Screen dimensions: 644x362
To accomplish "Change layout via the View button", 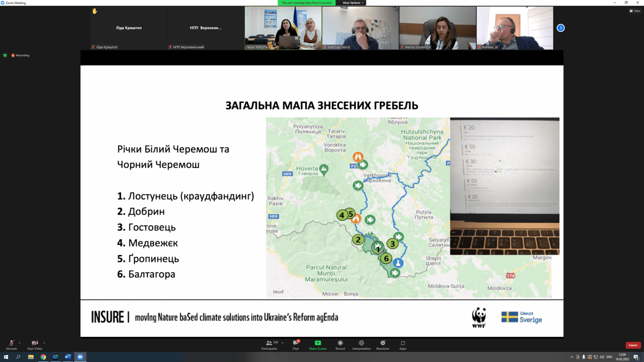I will click(635, 11).
